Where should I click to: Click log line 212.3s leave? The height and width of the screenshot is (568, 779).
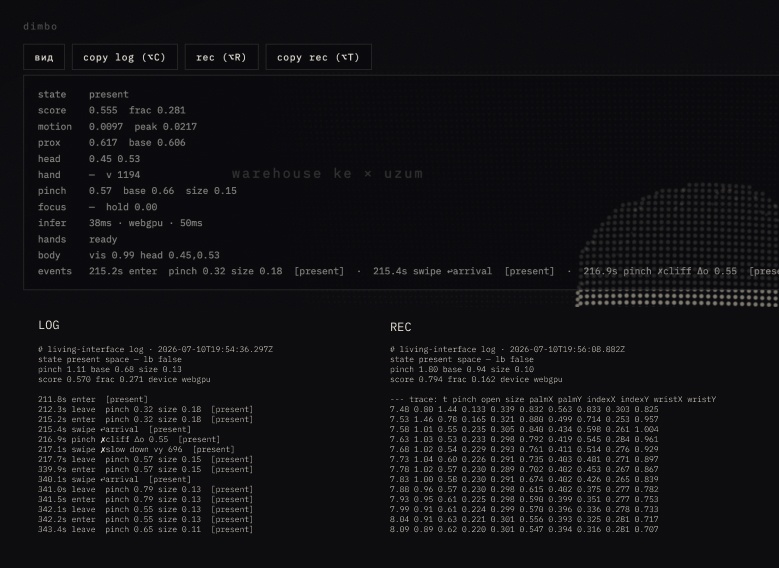146,409
